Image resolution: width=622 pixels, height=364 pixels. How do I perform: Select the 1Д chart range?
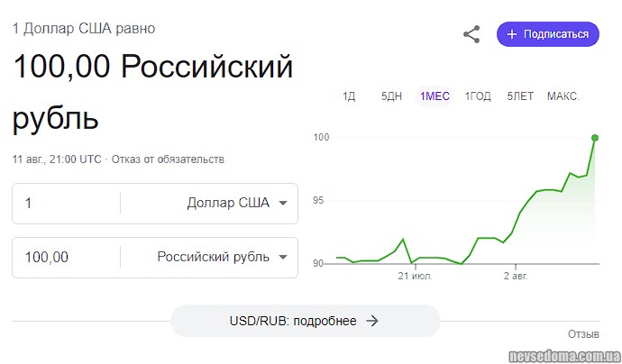click(349, 96)
